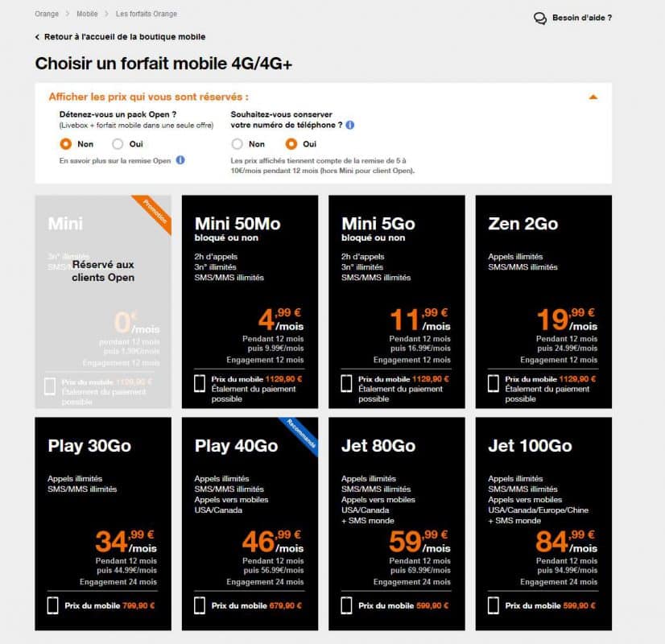Go to the Orange breadcrumb item
Image resolution: width=665 pixels, height=644 pixels.
pos(47,14)
